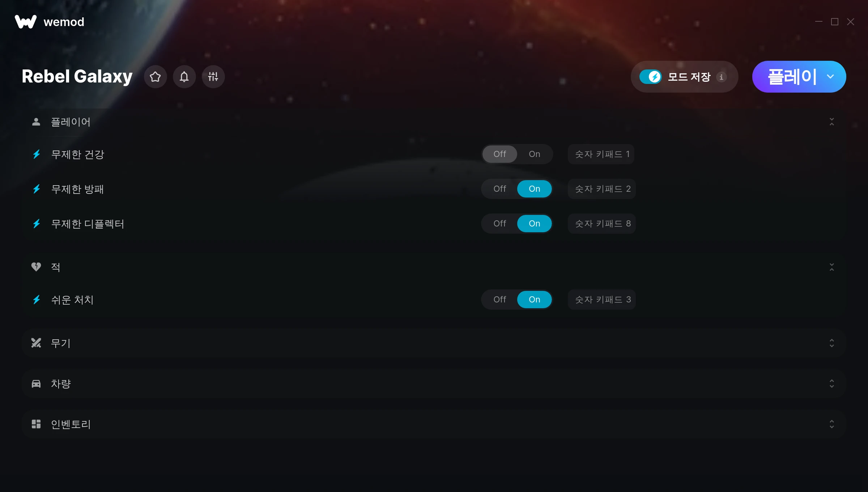Expand the 인벤토리 category
The width and height of the screenshot is (868, 492).
pyautogui.click(x=831, y=424)
